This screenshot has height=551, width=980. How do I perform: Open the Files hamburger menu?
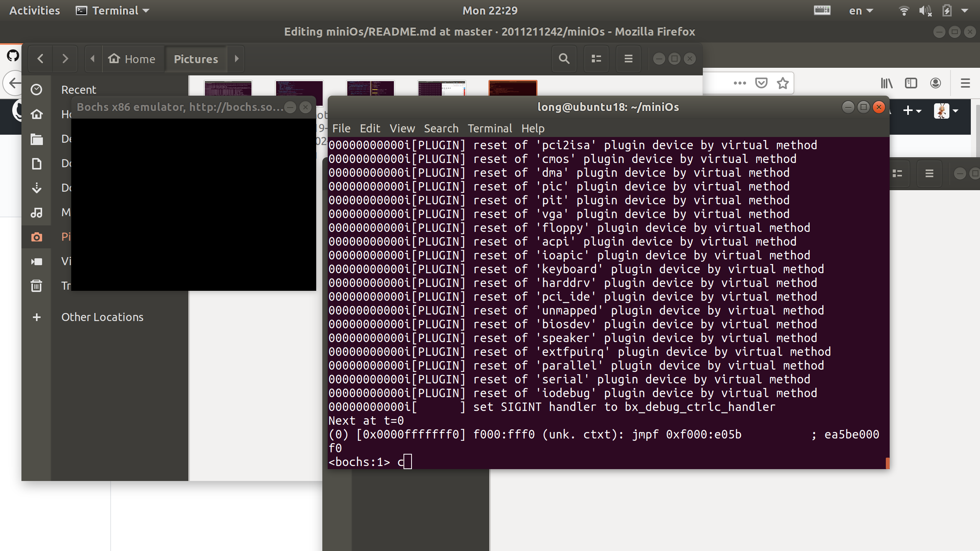click(628, 59)
